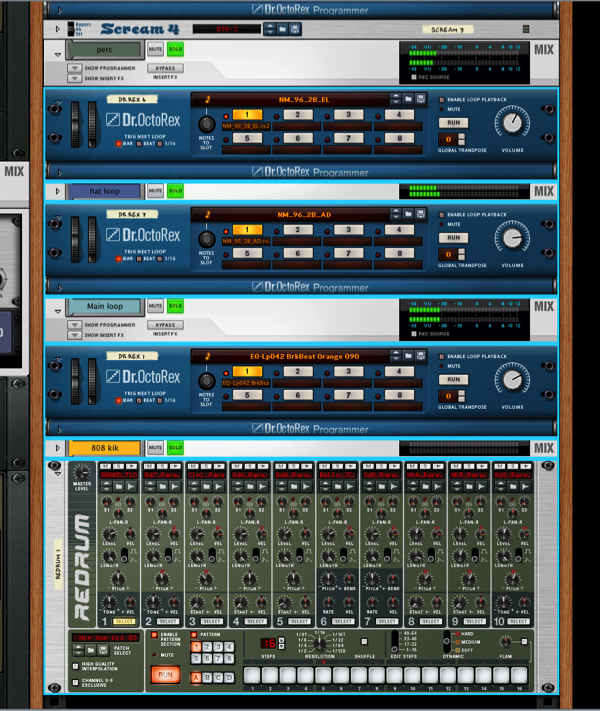Open Scream 4 device menu icon on right
This screenshot has width=600, height=711.
point(526,29)
